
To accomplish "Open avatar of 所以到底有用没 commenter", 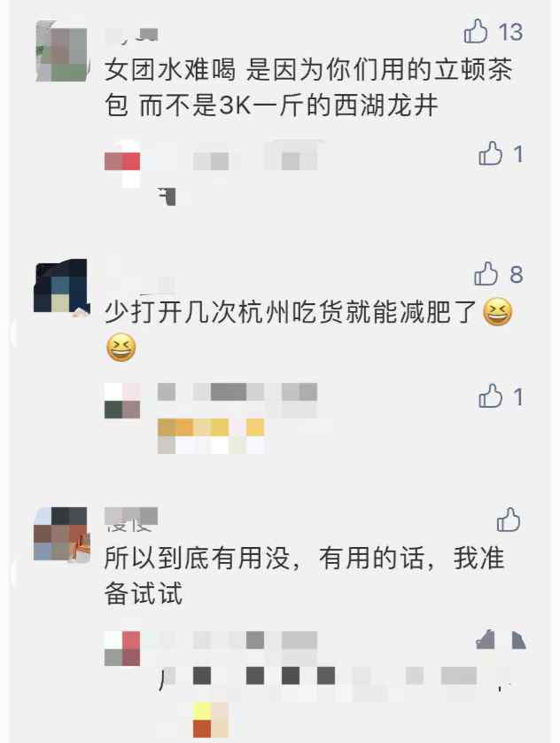I will coord(61,534).
